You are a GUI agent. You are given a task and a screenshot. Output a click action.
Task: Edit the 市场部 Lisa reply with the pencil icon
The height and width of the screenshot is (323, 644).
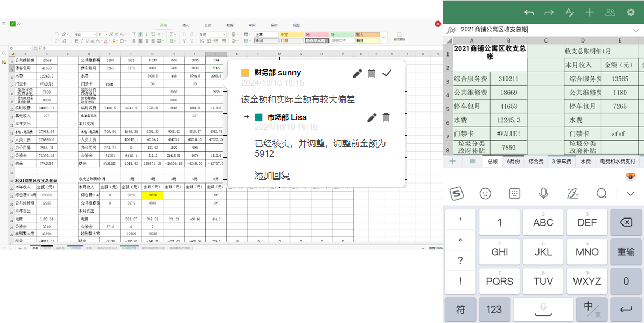372,118
